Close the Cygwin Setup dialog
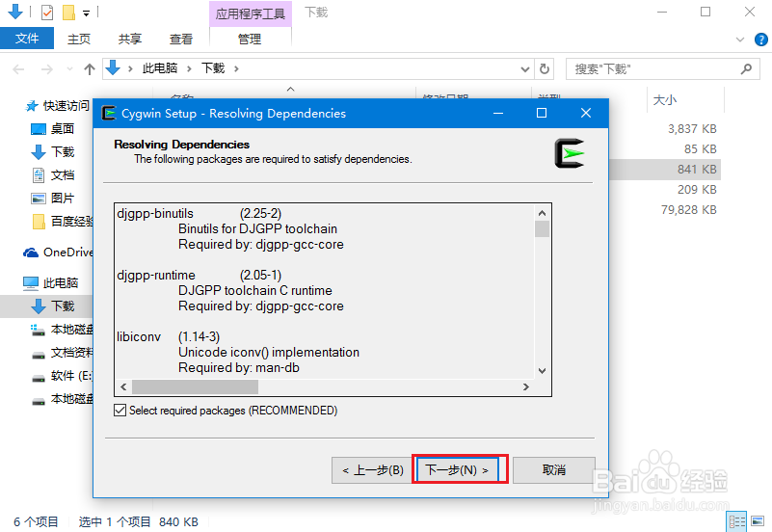The width and height of the screenshot is (772, 532). point(586,113)
